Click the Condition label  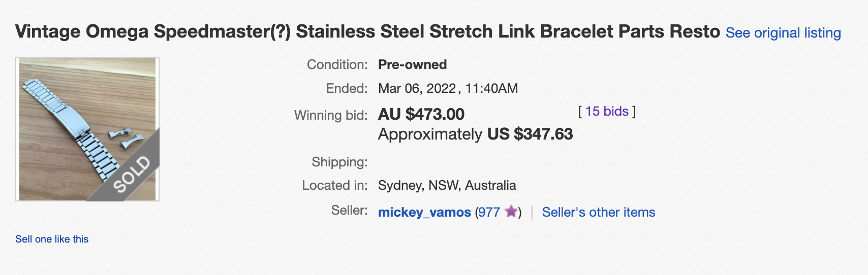point(337,64)
